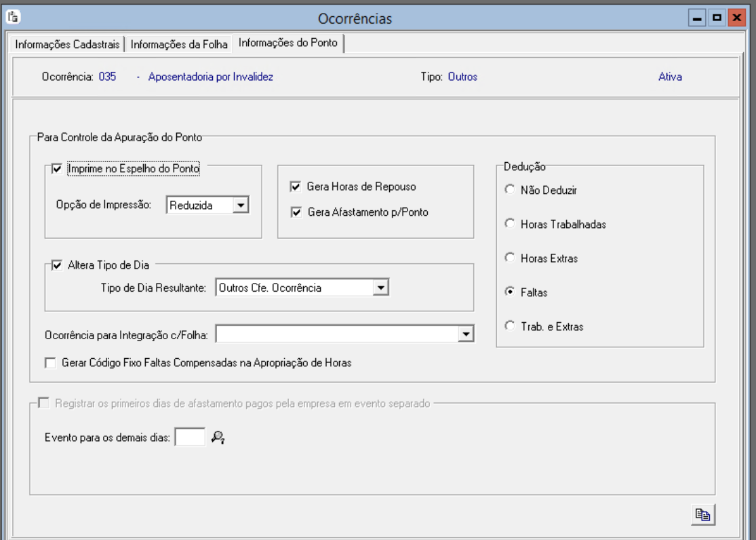Toggle Gera Horas de Repouso checkbox

click(x=296, y=187)
